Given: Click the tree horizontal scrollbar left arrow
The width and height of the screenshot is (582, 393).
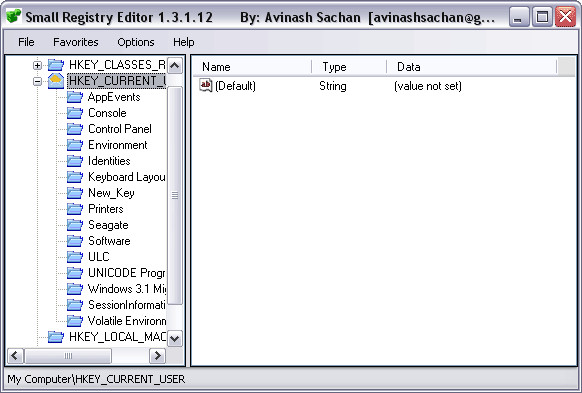Looking at the screenshot, I should coord(15,356).
